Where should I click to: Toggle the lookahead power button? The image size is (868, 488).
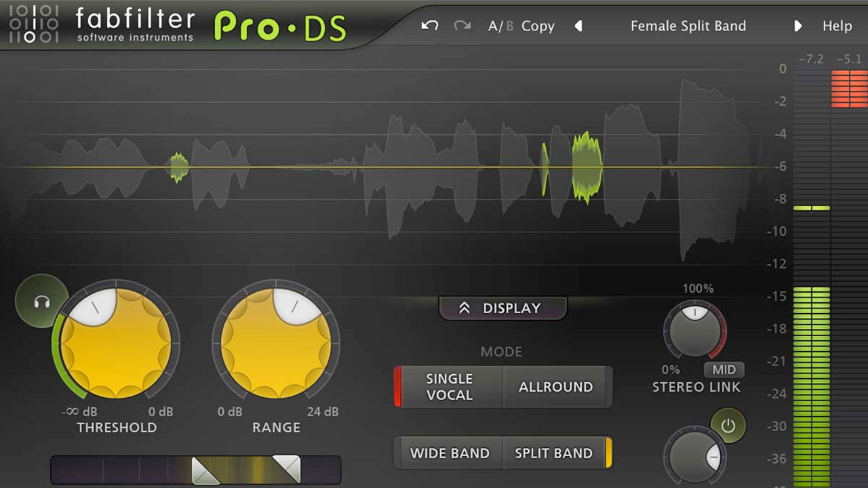[x=728, y=426]
